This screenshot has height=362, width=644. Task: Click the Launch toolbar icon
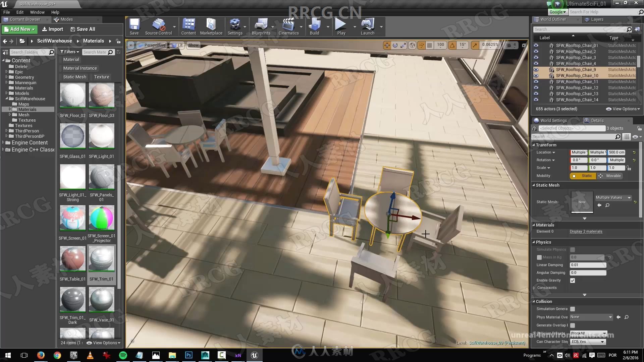pos(368,27)
